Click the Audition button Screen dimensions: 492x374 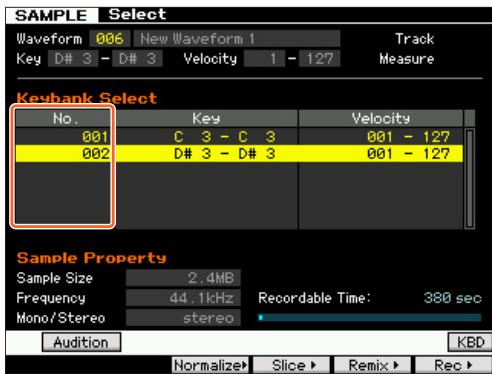click(x=81, y=342)
